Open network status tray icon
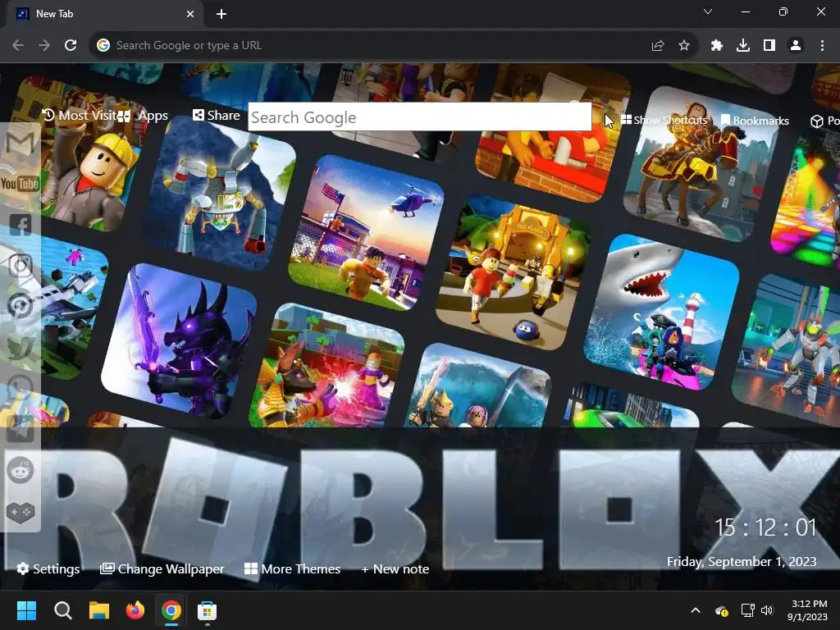 [748, 610]
